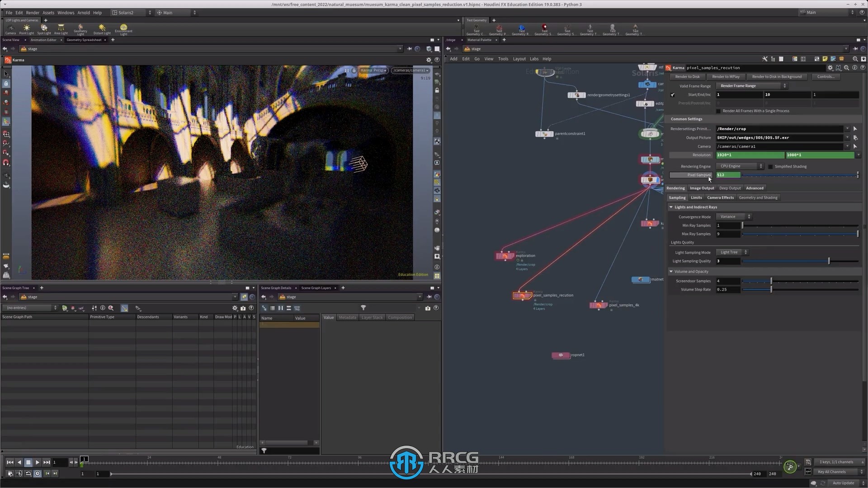Click the exploration Karma node icon
Image resolution: width=868 pixels, height=488 pixels.
click(x=505, y=256)
